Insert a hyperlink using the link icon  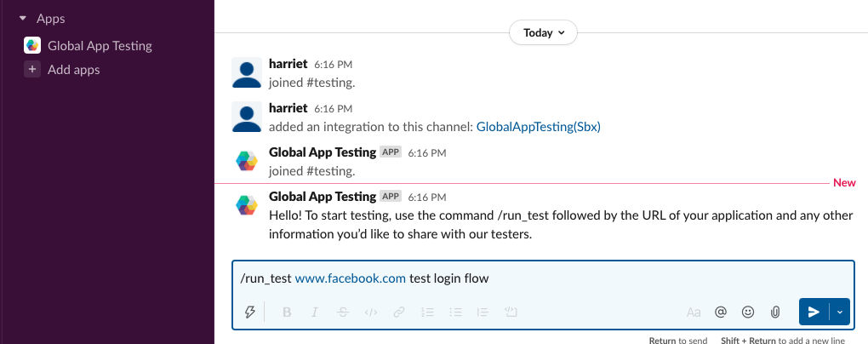tap(399, 312)
